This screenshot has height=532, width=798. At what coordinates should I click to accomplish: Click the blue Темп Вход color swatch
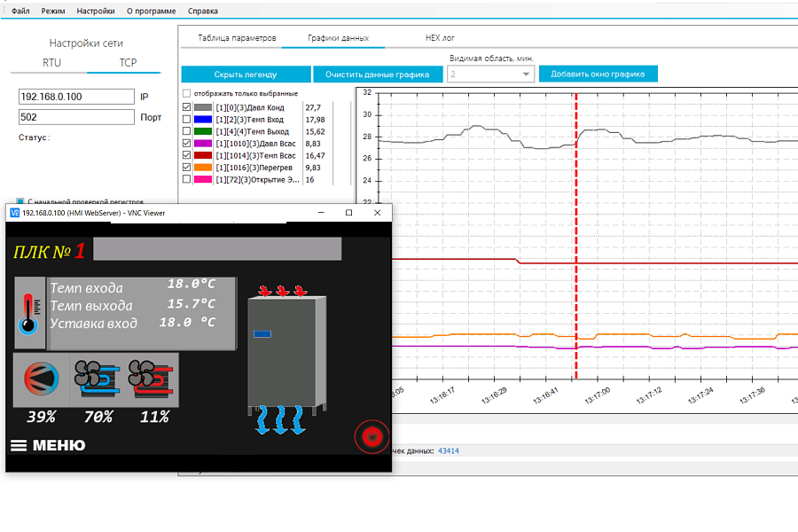202,119
